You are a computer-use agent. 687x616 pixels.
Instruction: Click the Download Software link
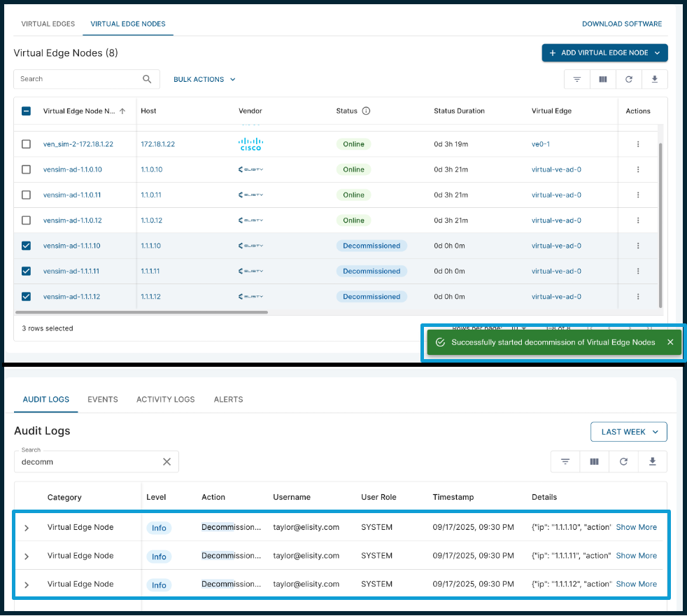(x=622, y=24)
